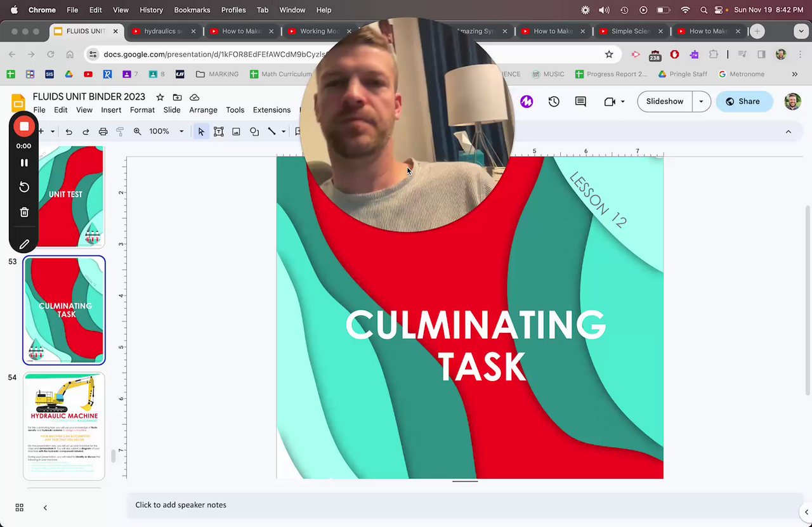Select the CULMINATING TASK title text
The image size is (812, 527).
[476, 346]
